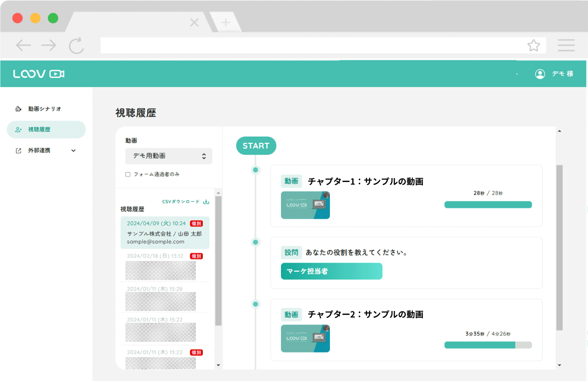
Task: Click the チャプター2 playback progress bar
Action: (488, 345)
